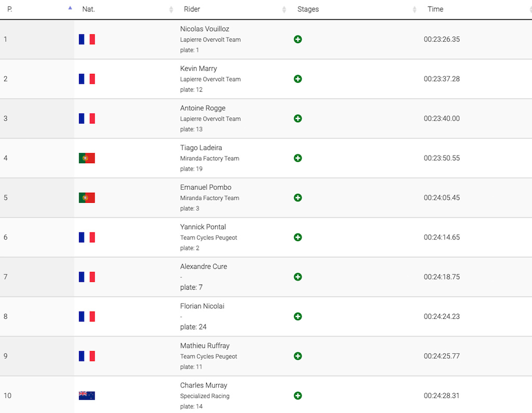Reveal stages for Mathieu Ruffray
Image resolution: width=532 pixels, height=413 pixels.
[298, 356]
